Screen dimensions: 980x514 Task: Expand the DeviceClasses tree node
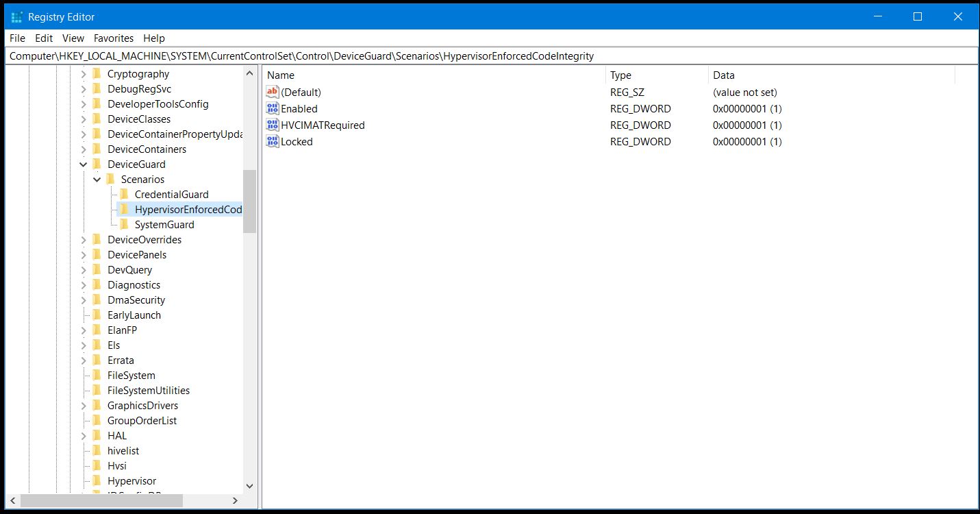(x=84, y=119)
